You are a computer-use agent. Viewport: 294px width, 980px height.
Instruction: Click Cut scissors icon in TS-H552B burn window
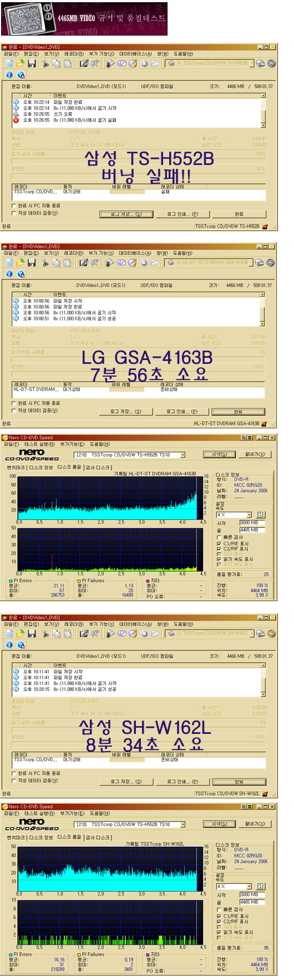[45, 63]
